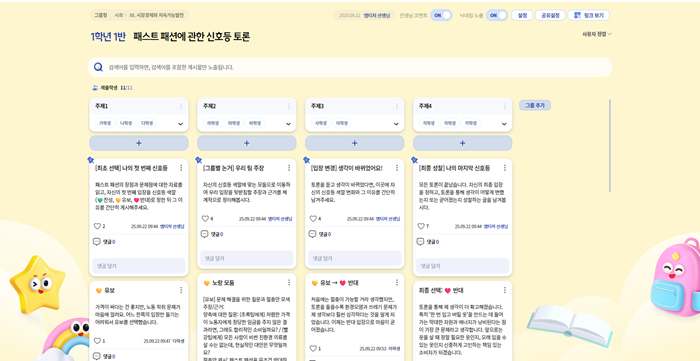Click pin icon on [최초 선택] post

[91, 160]
